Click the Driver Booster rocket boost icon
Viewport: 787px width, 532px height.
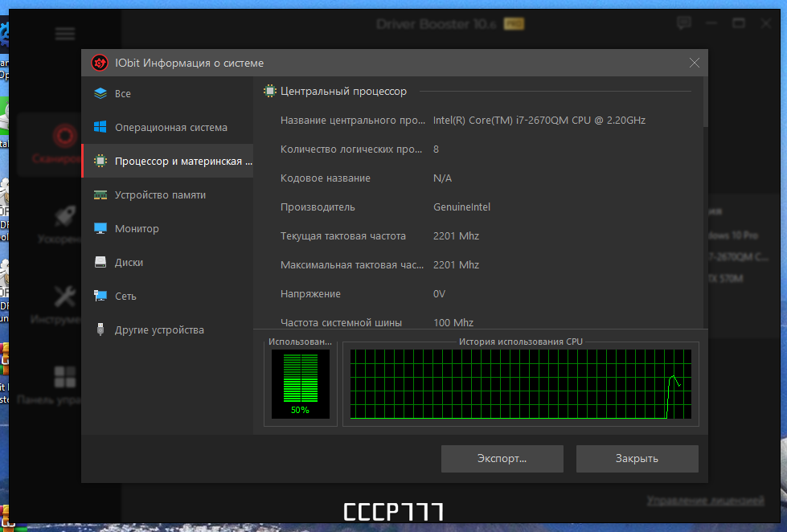[65, 216]
